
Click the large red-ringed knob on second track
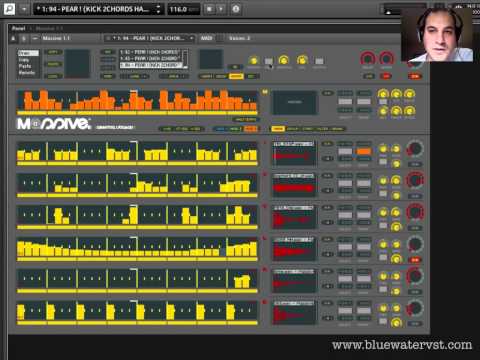pos(415,180)
